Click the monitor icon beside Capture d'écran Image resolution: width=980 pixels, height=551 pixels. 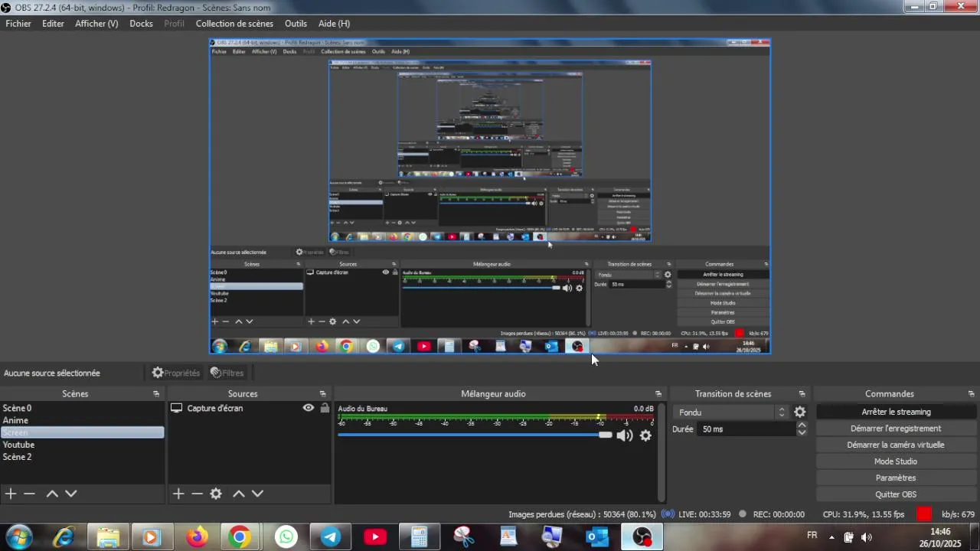[176, 408]
